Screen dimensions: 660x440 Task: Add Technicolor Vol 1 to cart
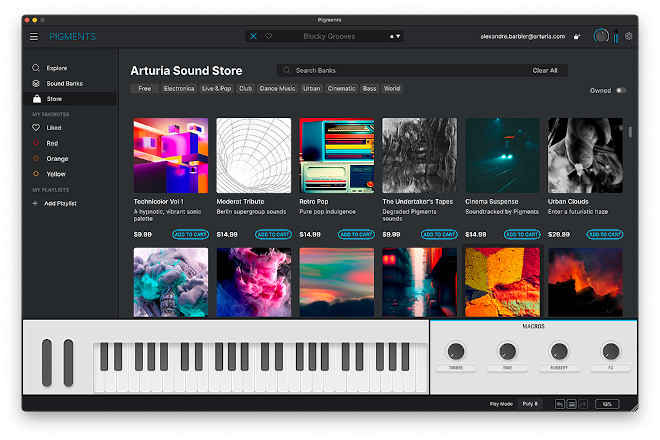pyautogui.click(x=190, y=235)
